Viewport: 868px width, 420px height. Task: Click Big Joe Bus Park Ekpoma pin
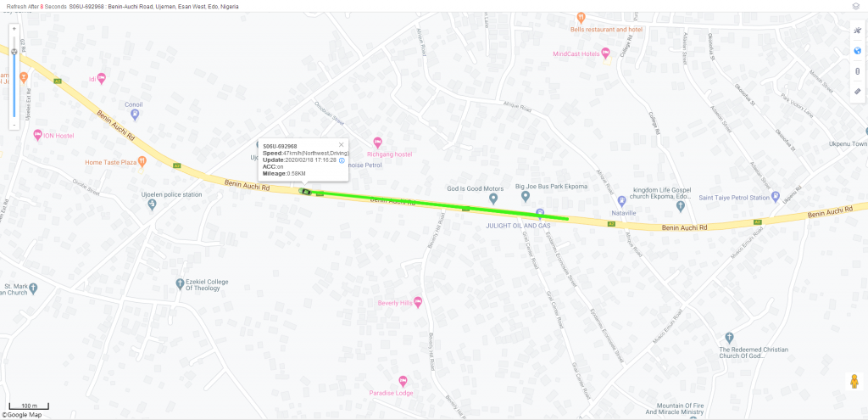[526, 197]
